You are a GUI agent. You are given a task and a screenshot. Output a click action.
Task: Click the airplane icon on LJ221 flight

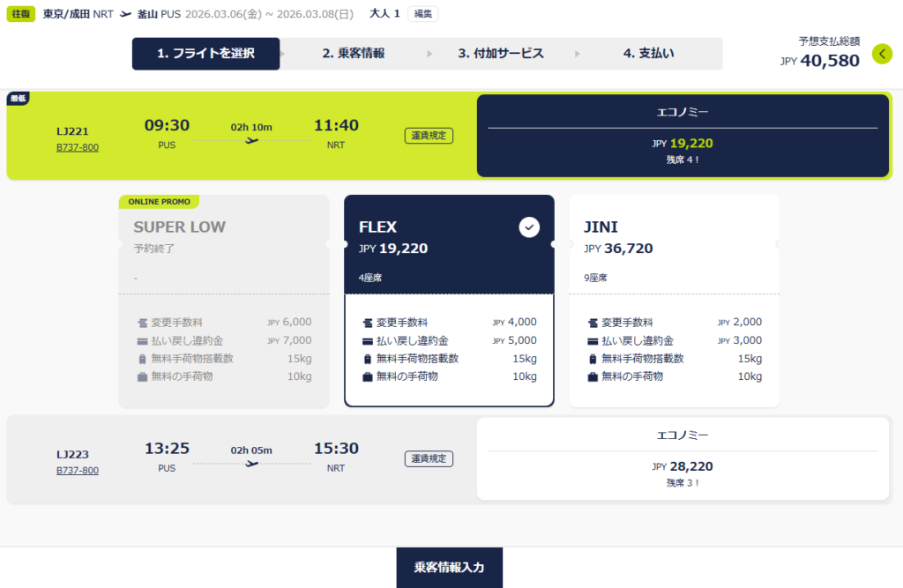click(x=252, y=141)
